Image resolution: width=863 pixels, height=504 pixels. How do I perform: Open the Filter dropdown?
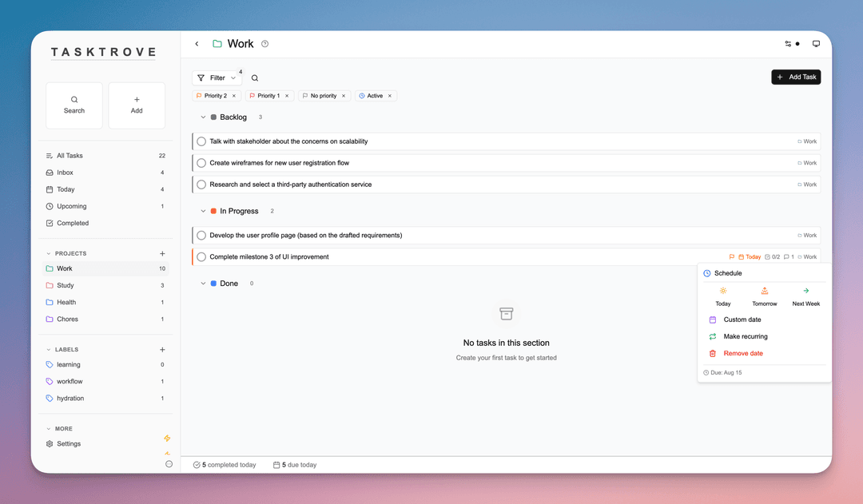217,78
